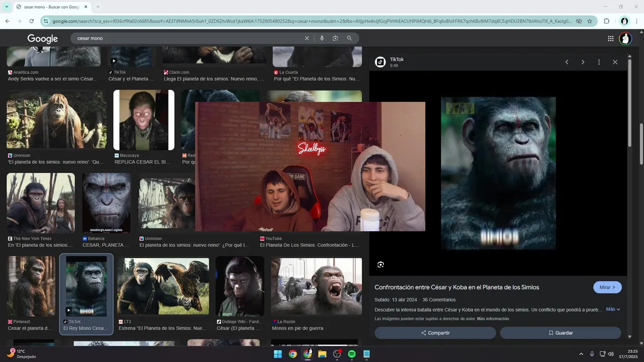Open YouTube El Planeta De Los Simios: Confrontación result
The image size is (644, 362).
309,245
